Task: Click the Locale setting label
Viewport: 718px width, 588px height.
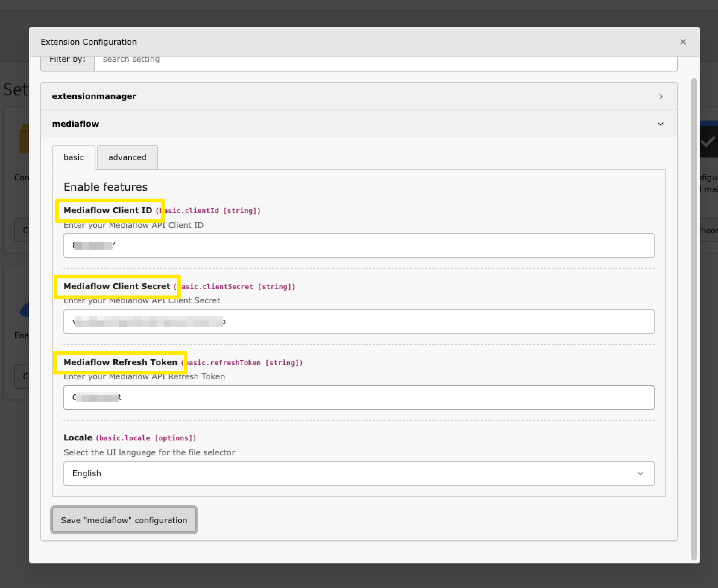Action: tap(78, 438)
